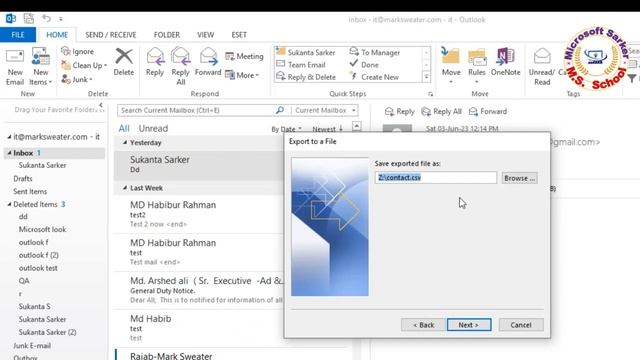Click the ribbon Forward icon
Viewport: 640px width, 360px height.
[208, 57]
